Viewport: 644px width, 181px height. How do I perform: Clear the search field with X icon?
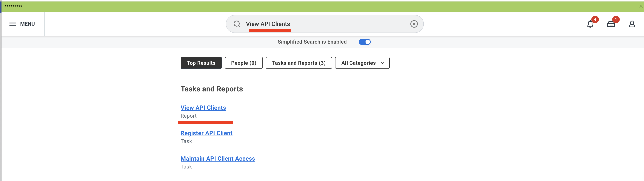pos(414,24)
